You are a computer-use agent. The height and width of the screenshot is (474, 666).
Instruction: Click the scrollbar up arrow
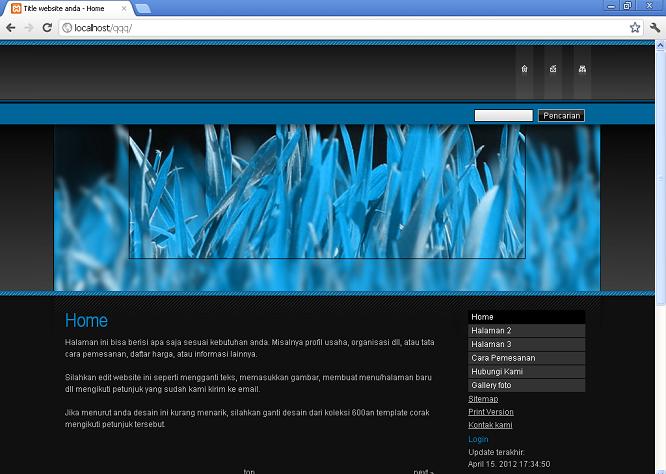click(x=660, y=45)
